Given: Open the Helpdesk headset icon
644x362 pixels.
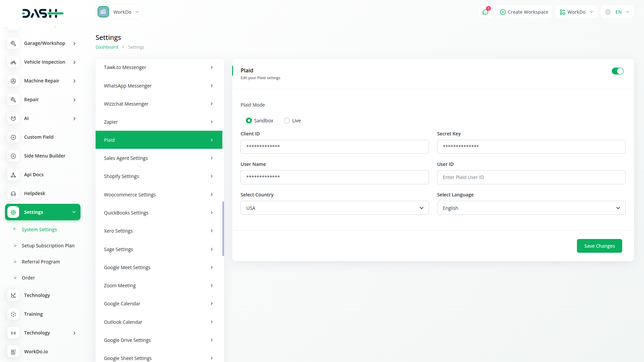Looking at the screenshot, I should (13, 193).
